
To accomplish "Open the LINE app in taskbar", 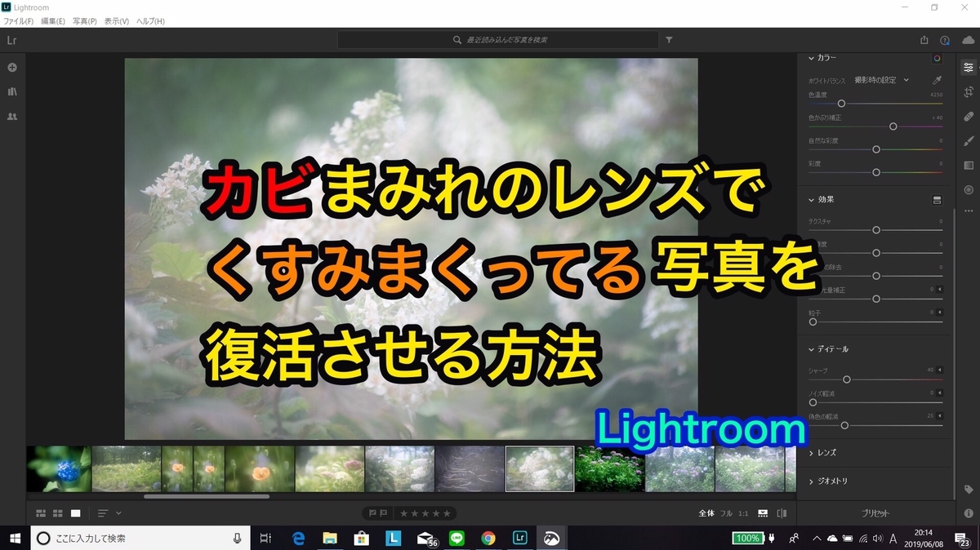I will (x=457, y=538).
